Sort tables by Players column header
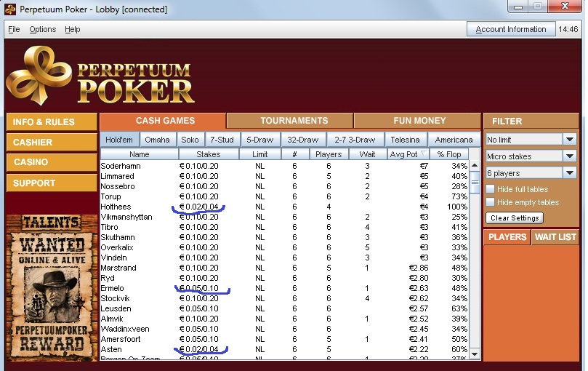Screen dimensions: 588x371 click(x=329, y=154)
